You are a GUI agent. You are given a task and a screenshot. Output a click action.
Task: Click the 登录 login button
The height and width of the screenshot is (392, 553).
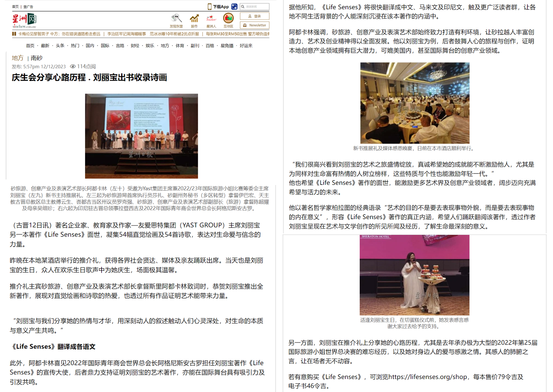255,16
